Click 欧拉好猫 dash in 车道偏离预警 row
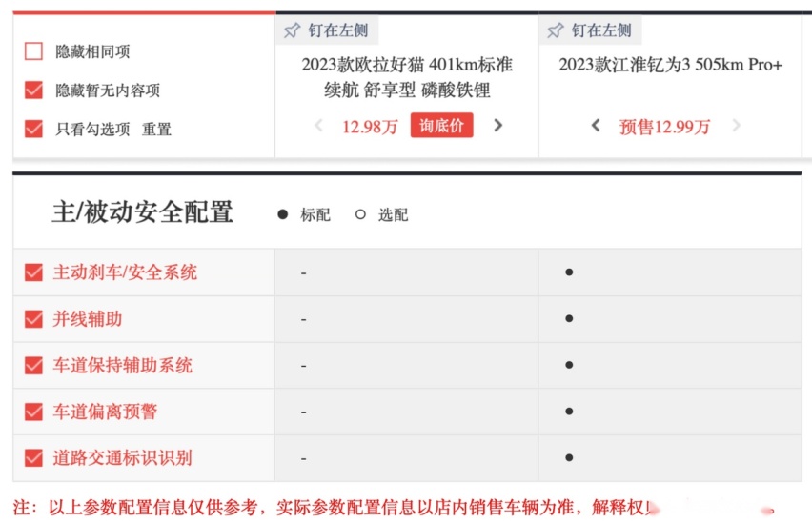812x523 pixels. [x=303, y=412]
